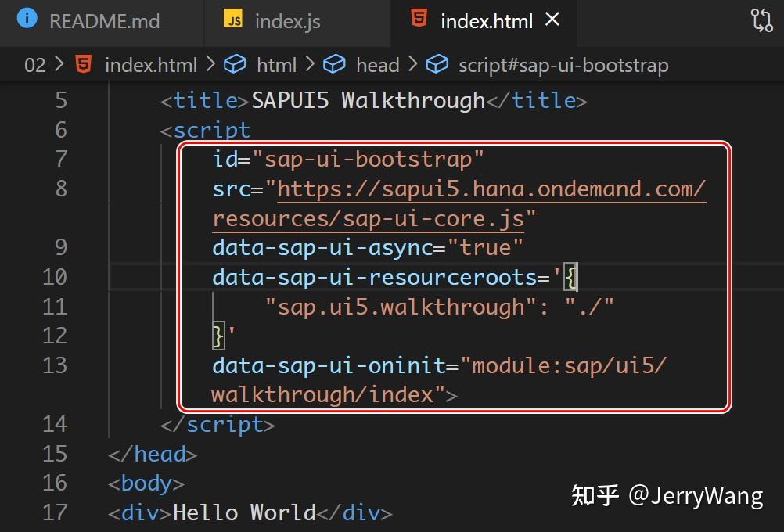784x532 pixels.
Task: Click the symbol icon beside head breadcrumb
Action: (x=335, y=65)
